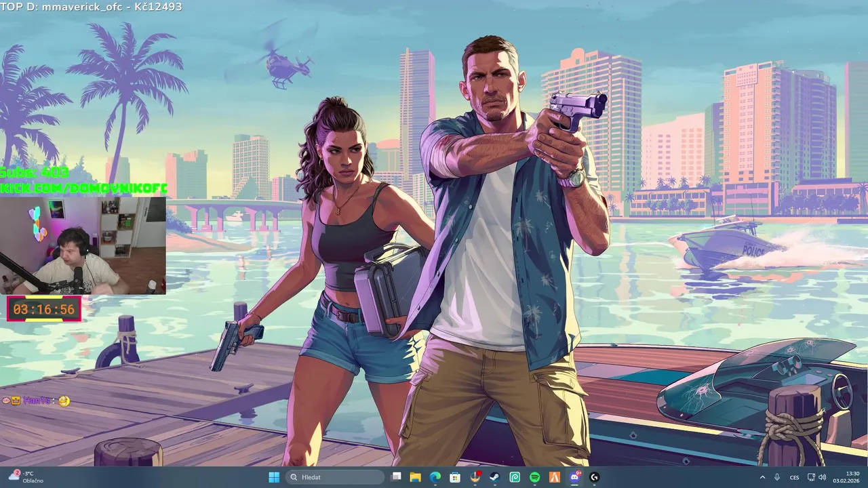Open Discord from the taskbar

click(x=575, y=477)
